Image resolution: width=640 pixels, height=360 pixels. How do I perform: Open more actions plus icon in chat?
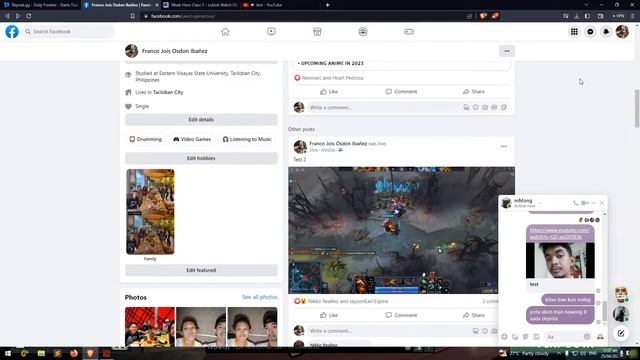(504, 337)
